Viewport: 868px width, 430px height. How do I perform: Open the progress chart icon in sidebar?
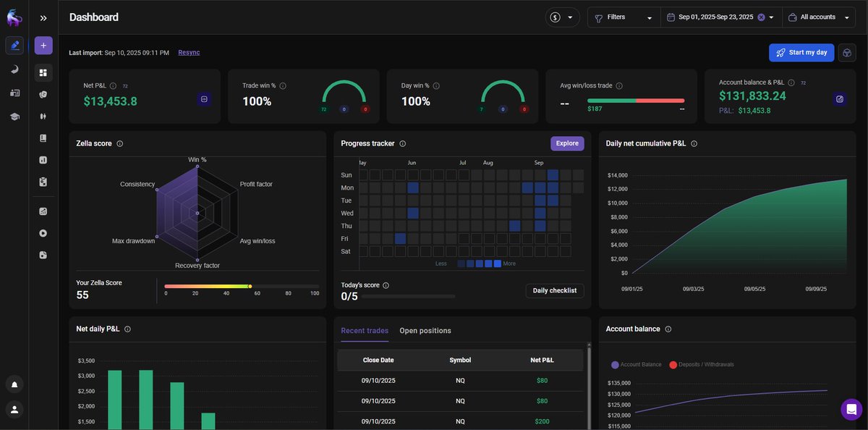(x=43, y=211)
